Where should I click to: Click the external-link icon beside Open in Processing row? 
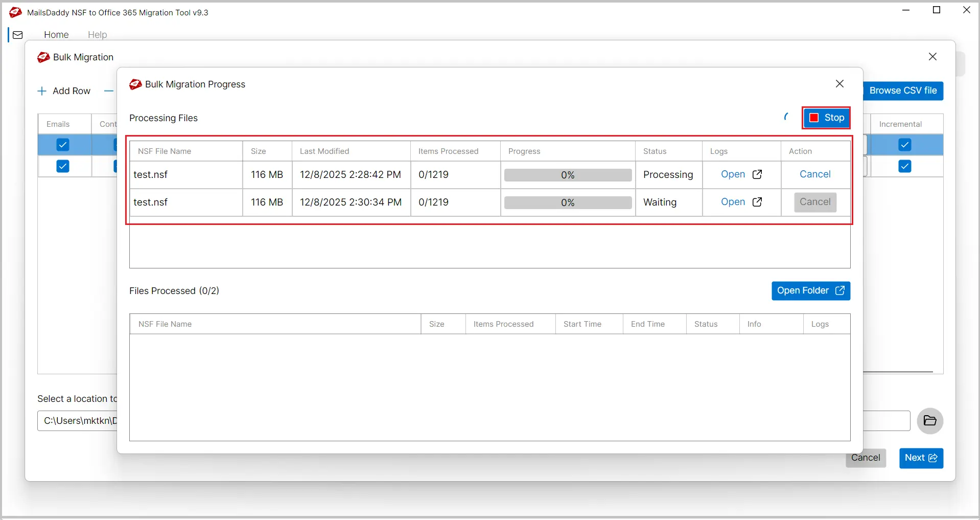pyautogui.click(x=758, y=174)
